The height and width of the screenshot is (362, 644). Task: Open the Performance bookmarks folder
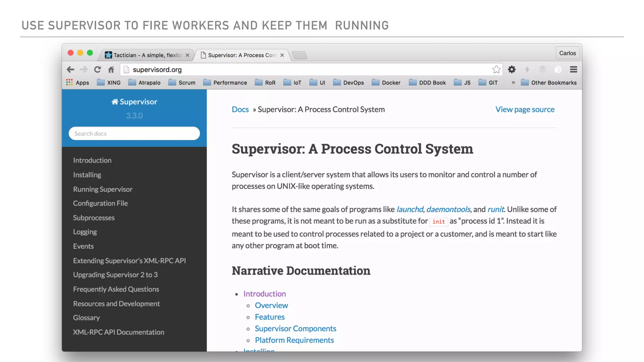225,83
